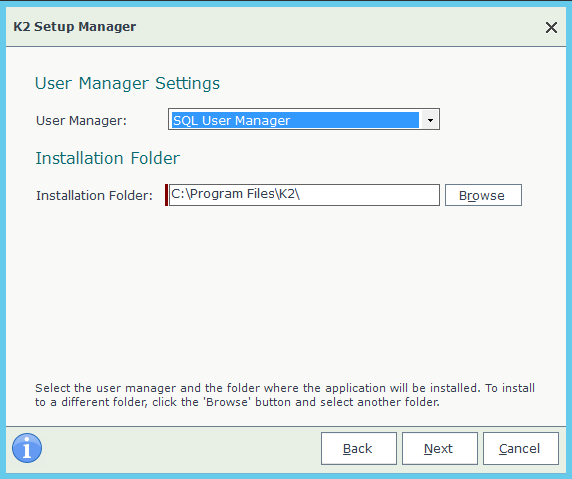Select the highlighted SQL User Manager field
572x479 pixels.
[x=295, y=120]
